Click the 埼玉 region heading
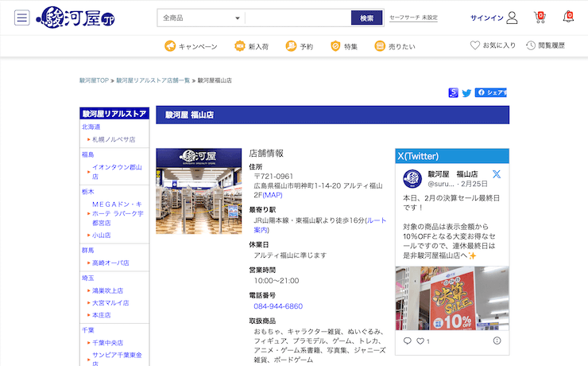 (87, 278)
